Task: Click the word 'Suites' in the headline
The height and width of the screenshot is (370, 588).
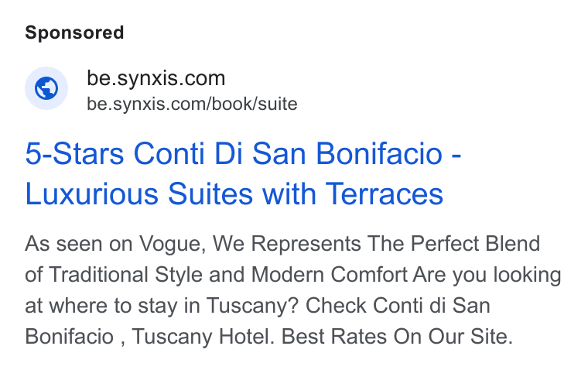Action: pyautogui.click(x=210, y=194)
